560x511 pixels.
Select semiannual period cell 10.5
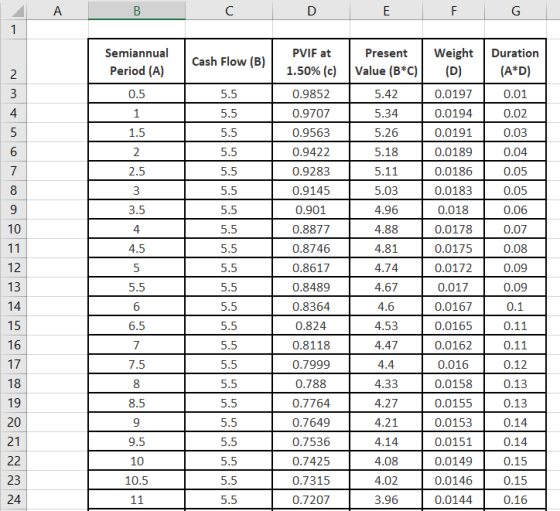pyautogui.click(x=137, y=480)
